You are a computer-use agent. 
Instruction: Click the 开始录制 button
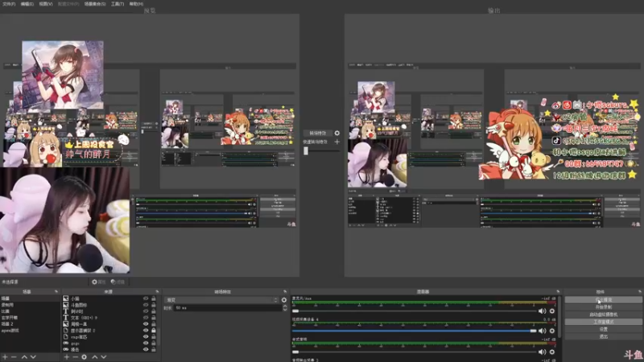pyautogui.click(x=603, y=307)
